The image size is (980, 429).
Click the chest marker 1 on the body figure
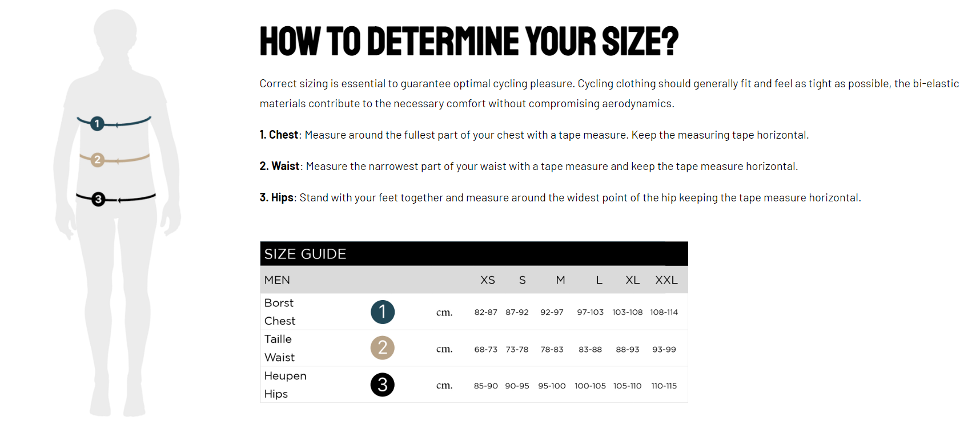[97, 123]
